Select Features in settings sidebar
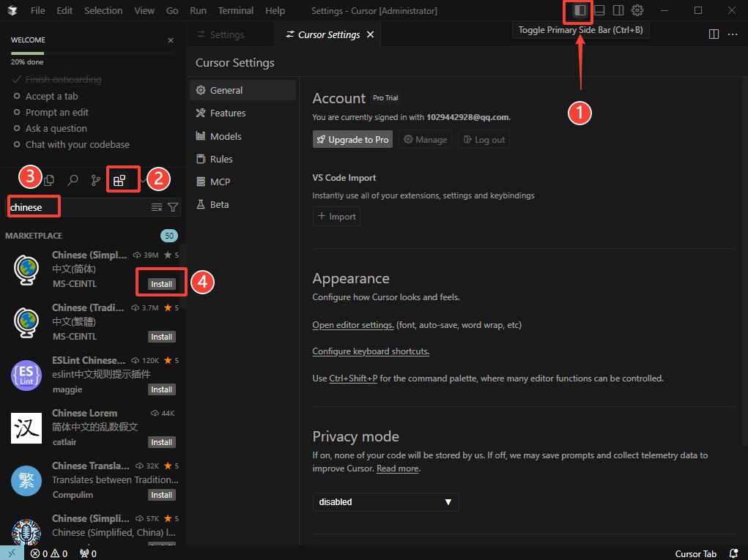 pyautogui.click(x=242, y=113)
